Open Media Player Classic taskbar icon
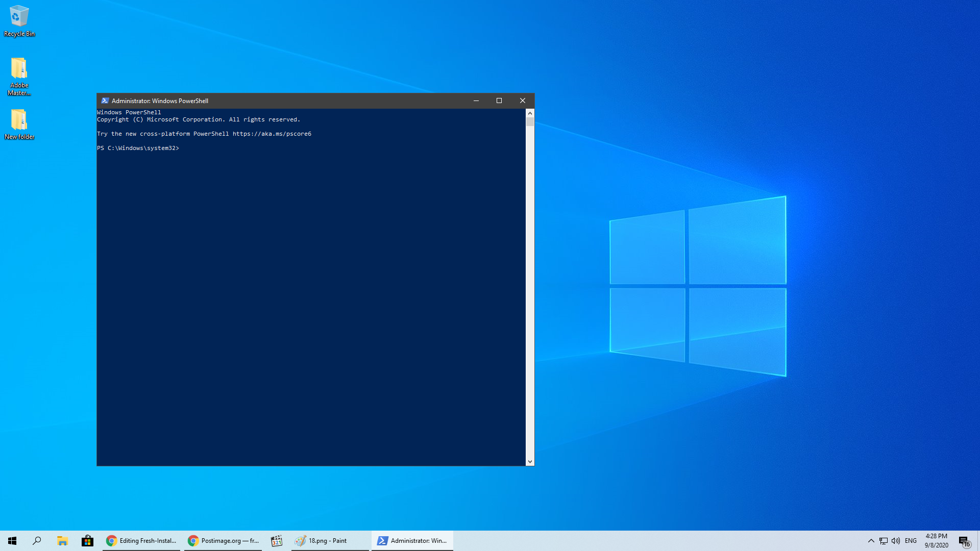This screenshot has width=980, height=551. coord(276,541)
